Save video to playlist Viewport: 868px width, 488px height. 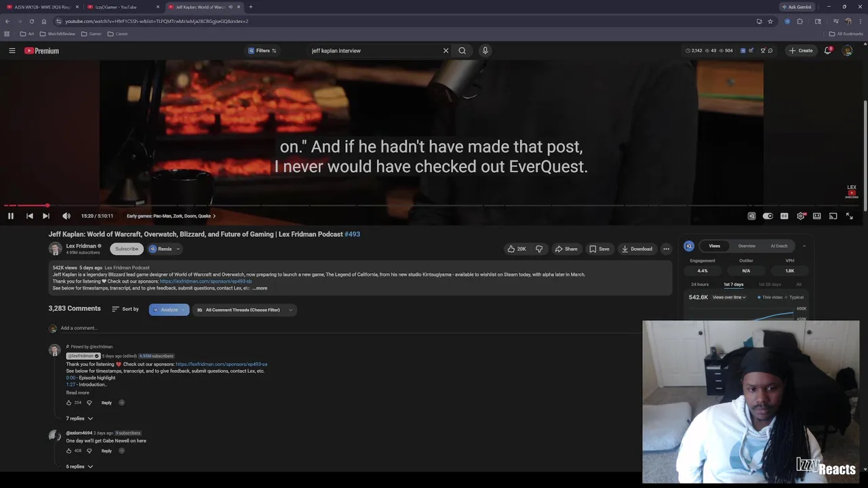[599, 249]
